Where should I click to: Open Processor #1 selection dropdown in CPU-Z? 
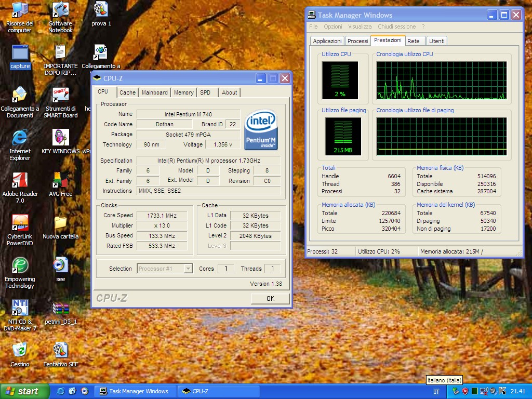click(165, 269)
